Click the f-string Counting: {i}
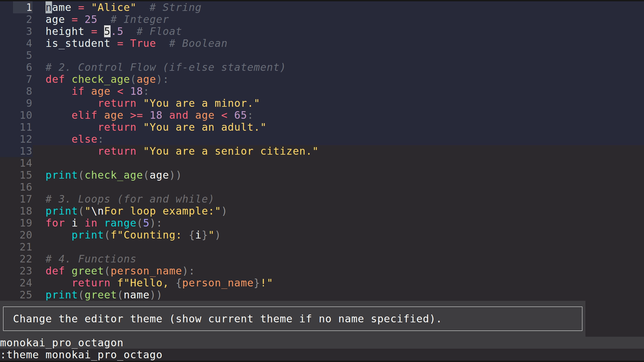644x362 pixels. coord(168,235)
